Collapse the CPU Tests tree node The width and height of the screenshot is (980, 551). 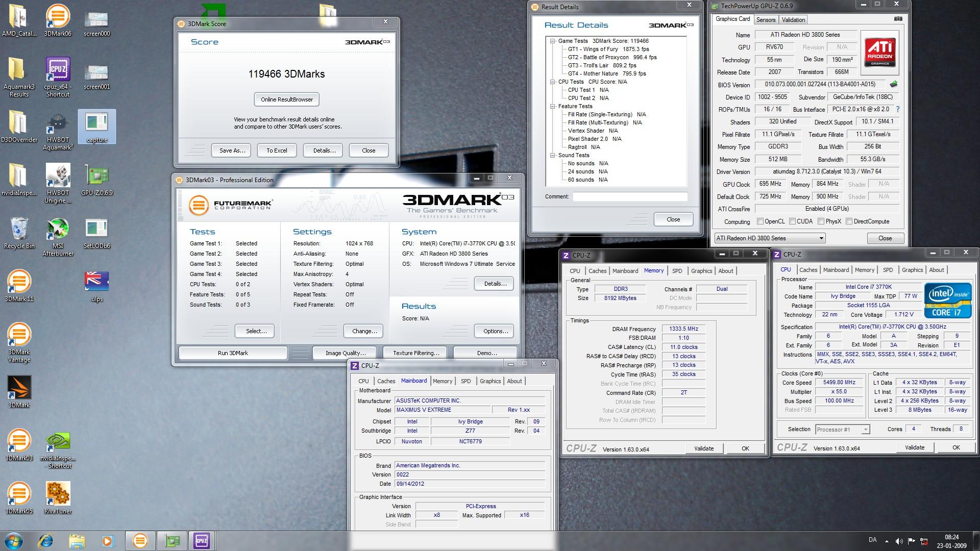(x=552, y=82)
